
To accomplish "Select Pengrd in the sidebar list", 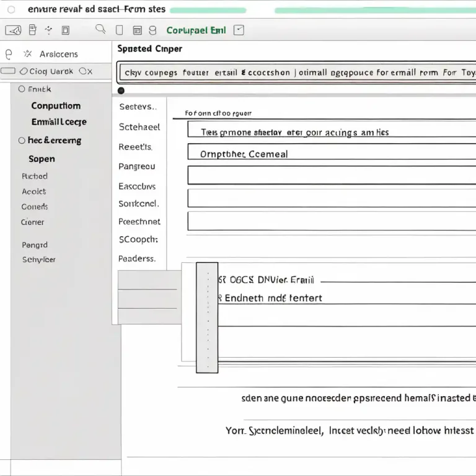I will [35, 245].
